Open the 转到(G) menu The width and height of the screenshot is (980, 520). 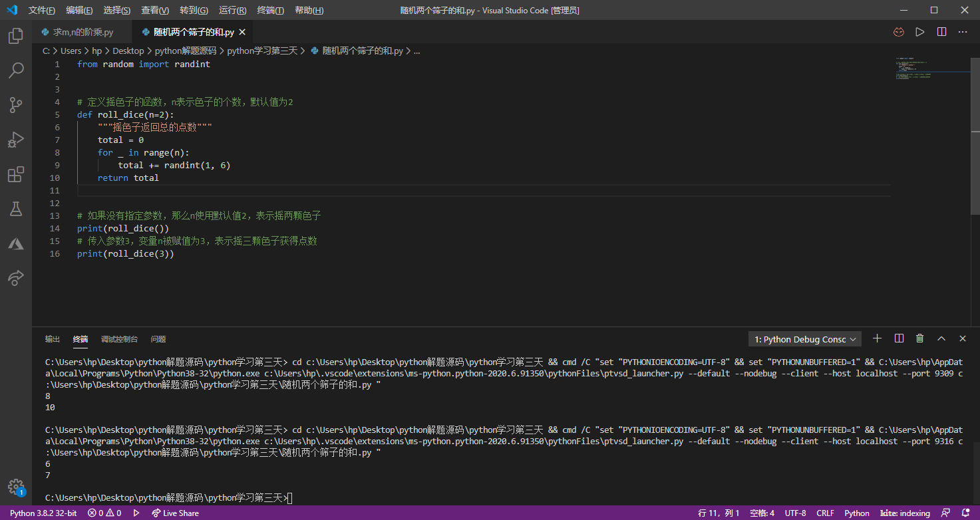(x=194, y=10)
